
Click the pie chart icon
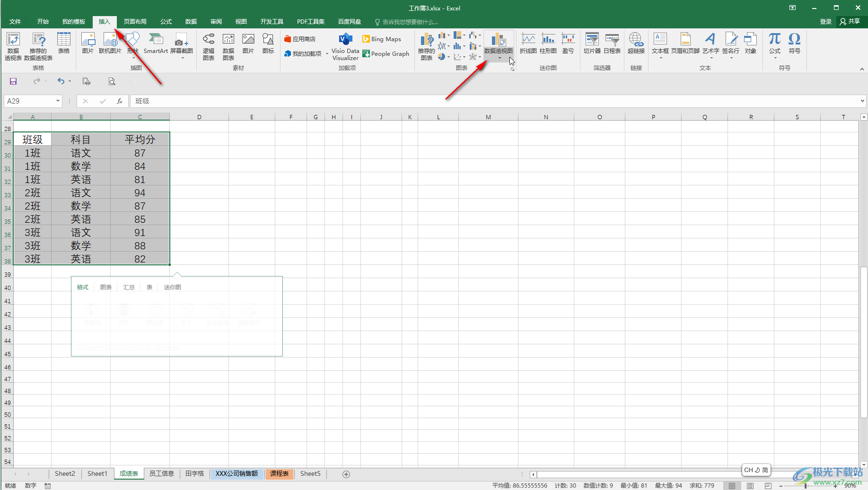click(x=441, y=57)
